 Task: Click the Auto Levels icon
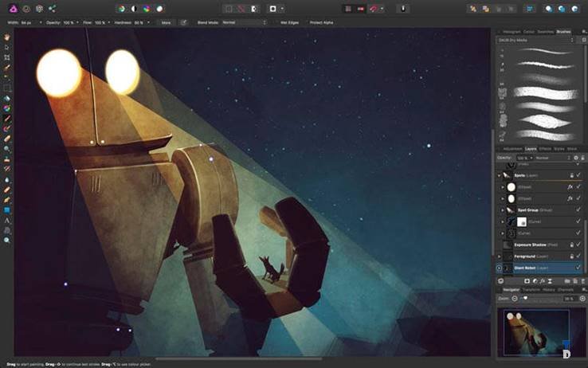click(121, 9)
